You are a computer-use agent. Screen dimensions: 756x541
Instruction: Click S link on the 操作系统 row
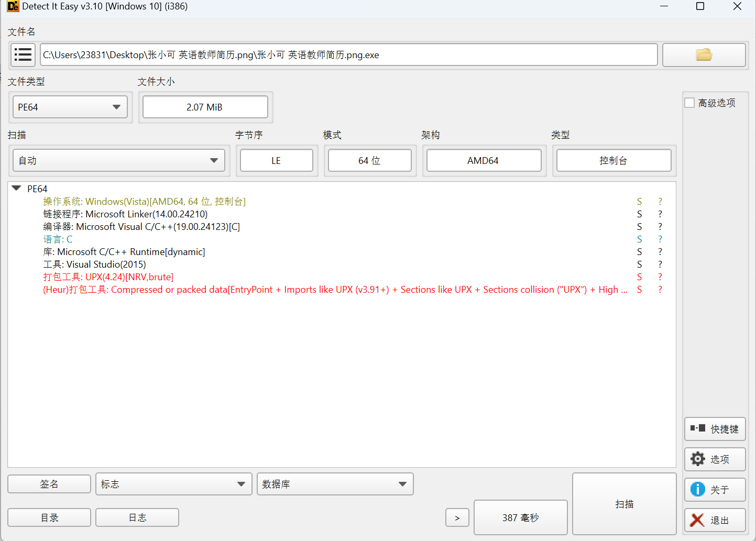639,202
